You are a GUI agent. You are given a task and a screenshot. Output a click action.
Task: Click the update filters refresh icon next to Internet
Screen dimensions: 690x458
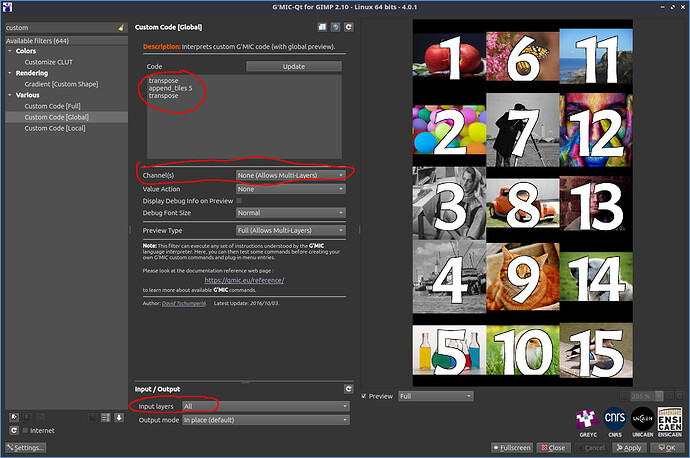tap(14, 430)
